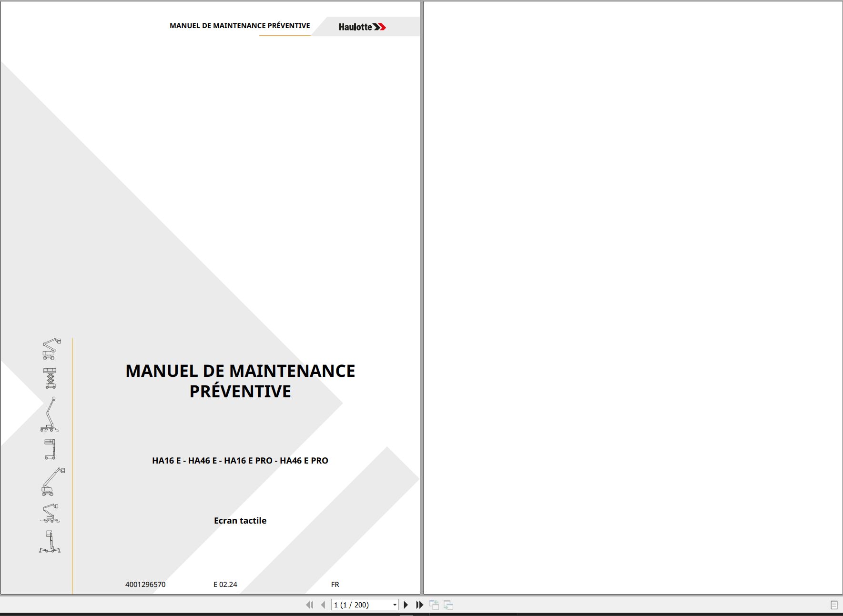
Task: Click revision text E 02.24
Action: (x=225, y=585)
